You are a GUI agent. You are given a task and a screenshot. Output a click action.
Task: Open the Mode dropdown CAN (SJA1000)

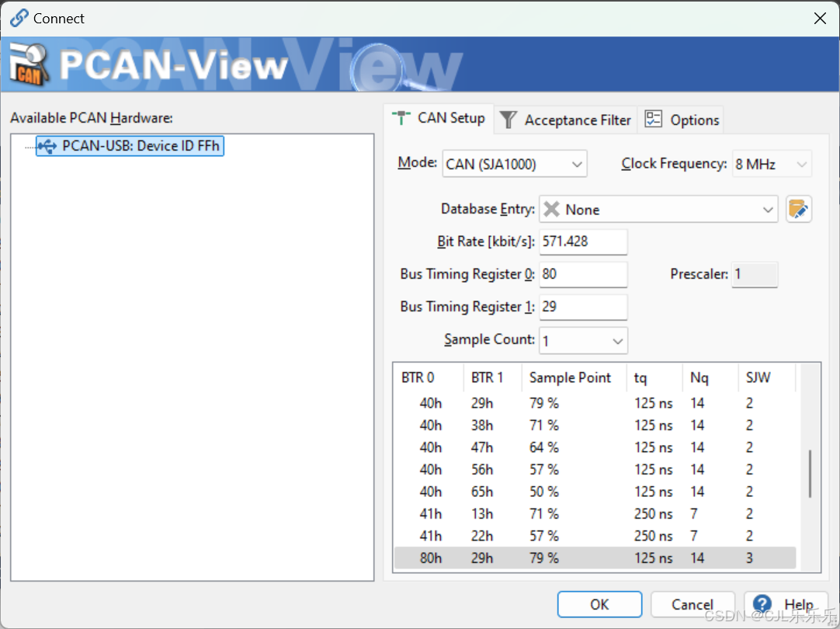pos(515,164)
